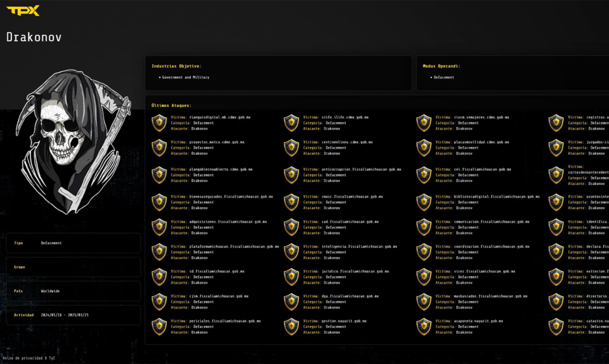Click Defacement item under Modus Operandi

point(444,77)
